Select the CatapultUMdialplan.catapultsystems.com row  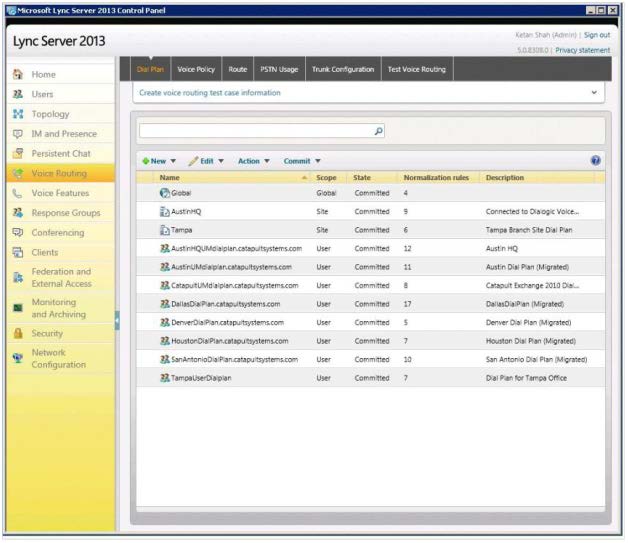point(370,285)
